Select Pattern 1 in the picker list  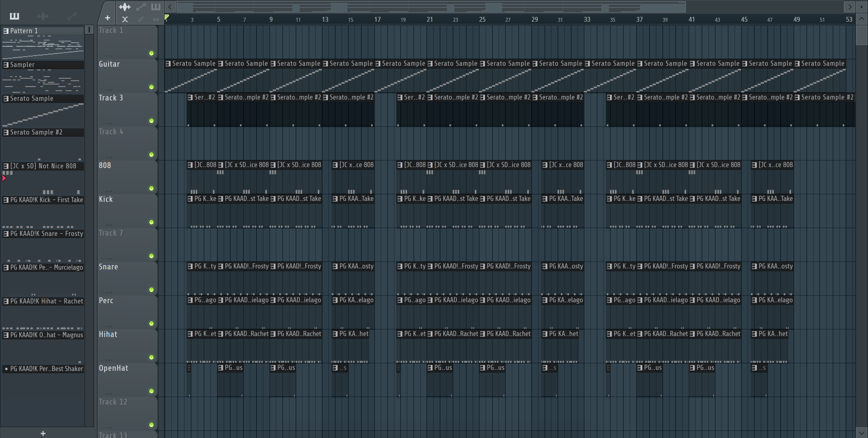[44, 31]
